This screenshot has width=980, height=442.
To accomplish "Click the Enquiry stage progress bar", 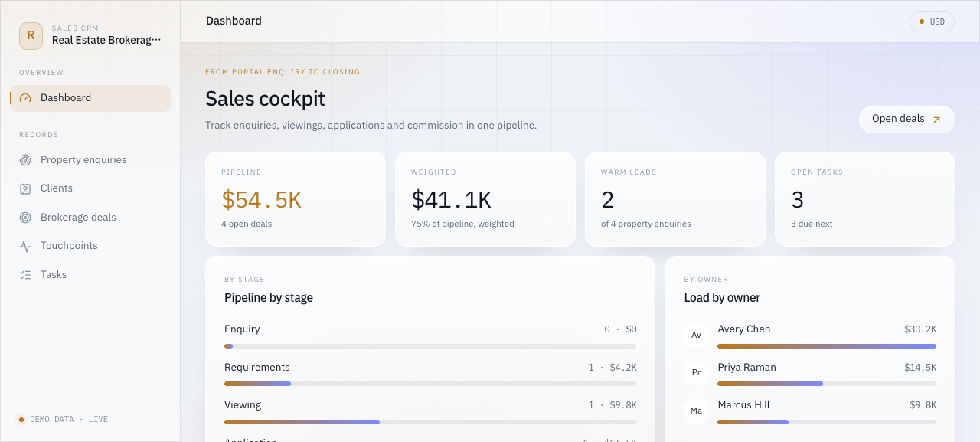I will (430, 346).
